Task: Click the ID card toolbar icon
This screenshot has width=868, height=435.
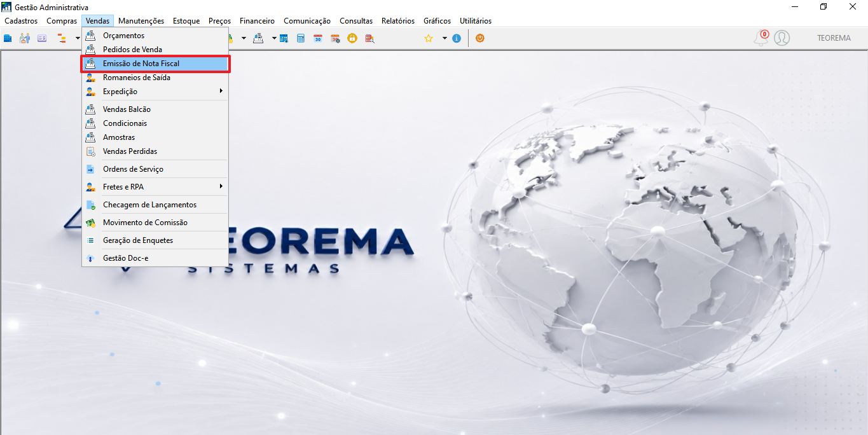Action: coord(42,39)
